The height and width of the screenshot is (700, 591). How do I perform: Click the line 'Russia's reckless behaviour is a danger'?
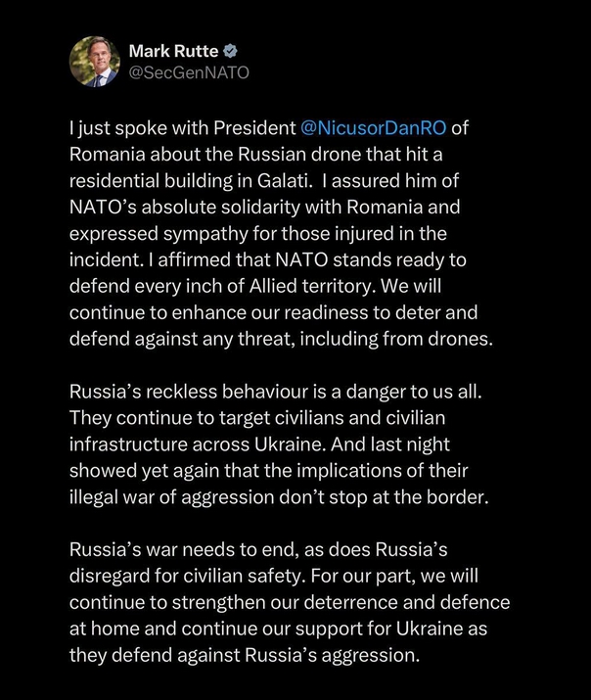pyautogui.click(x=276, y=392)
